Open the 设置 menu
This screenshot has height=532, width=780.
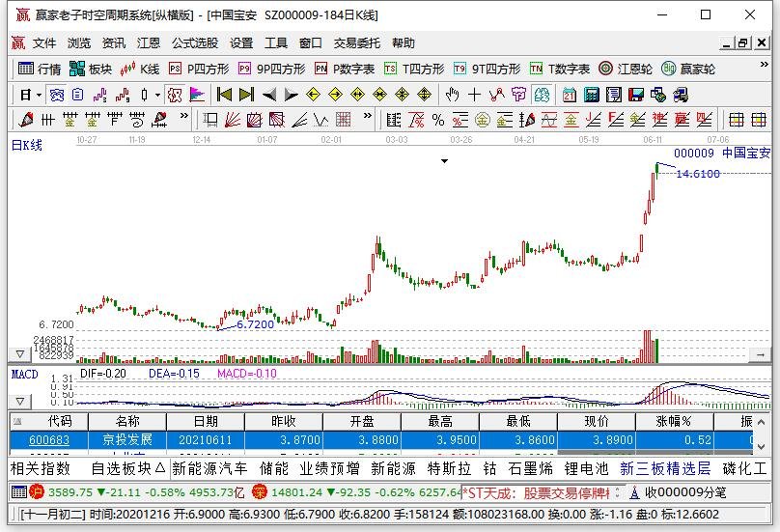[x=241, y=43]
